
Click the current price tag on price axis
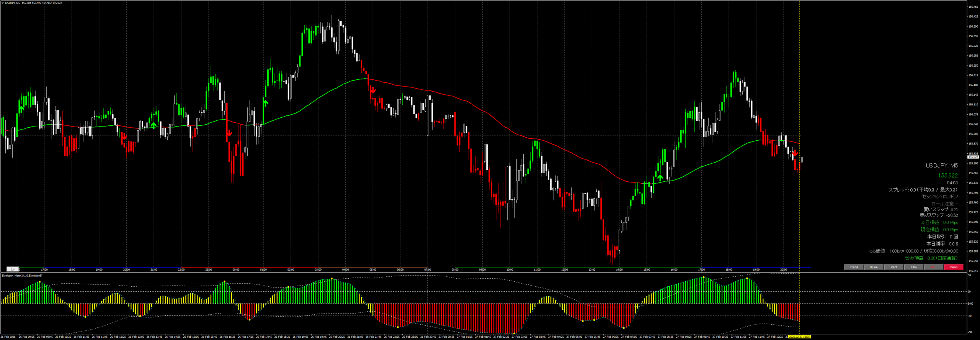tap(973, 157)
